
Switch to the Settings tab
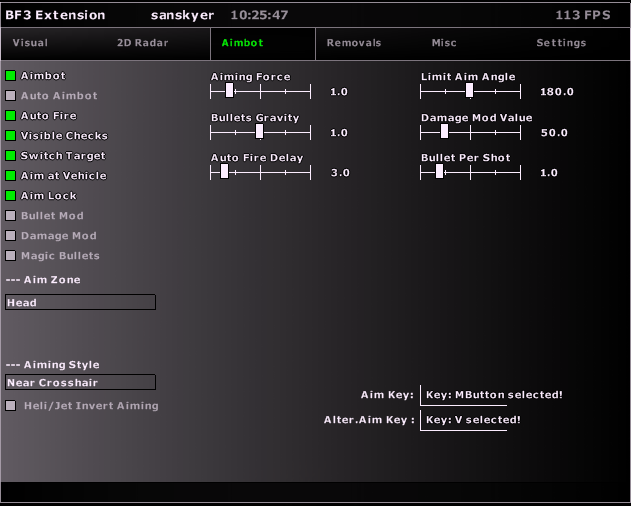click(561, 43)
